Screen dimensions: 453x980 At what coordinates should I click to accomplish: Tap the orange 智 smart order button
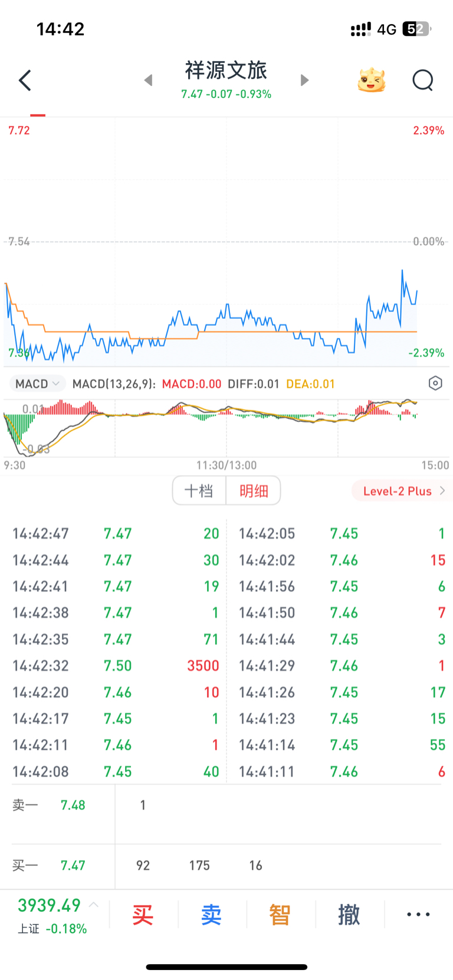coord(280,915)
